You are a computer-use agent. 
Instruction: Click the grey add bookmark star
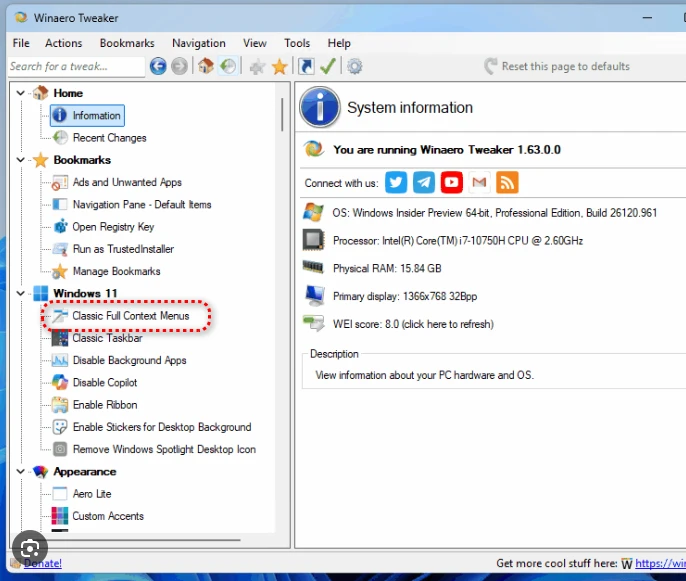pos(257,67)
